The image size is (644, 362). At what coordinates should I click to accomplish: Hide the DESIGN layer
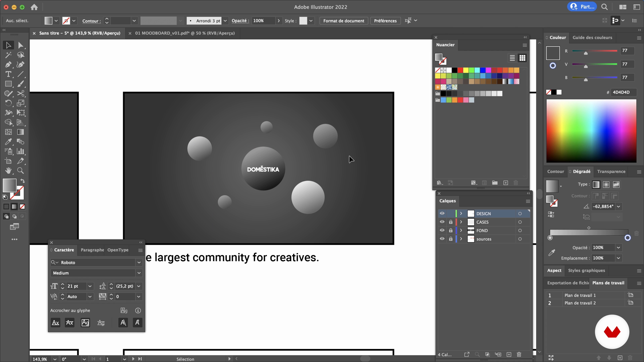pyautogui.click(x=442, y=213)
